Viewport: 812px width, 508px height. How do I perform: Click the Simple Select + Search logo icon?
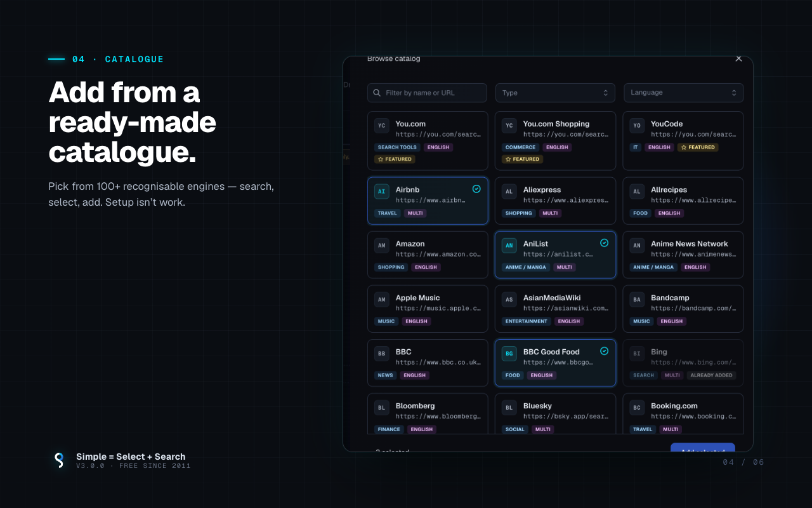(59, 460)
